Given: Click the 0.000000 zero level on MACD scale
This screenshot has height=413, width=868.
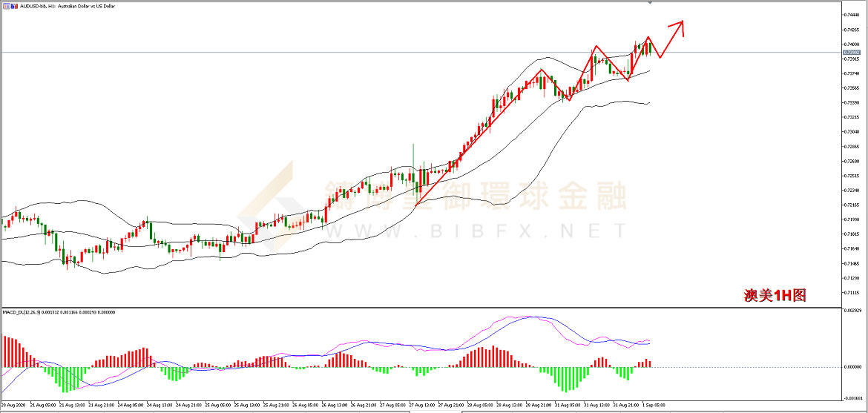Looking at the screenshot, I should click(x=849, y=366).
